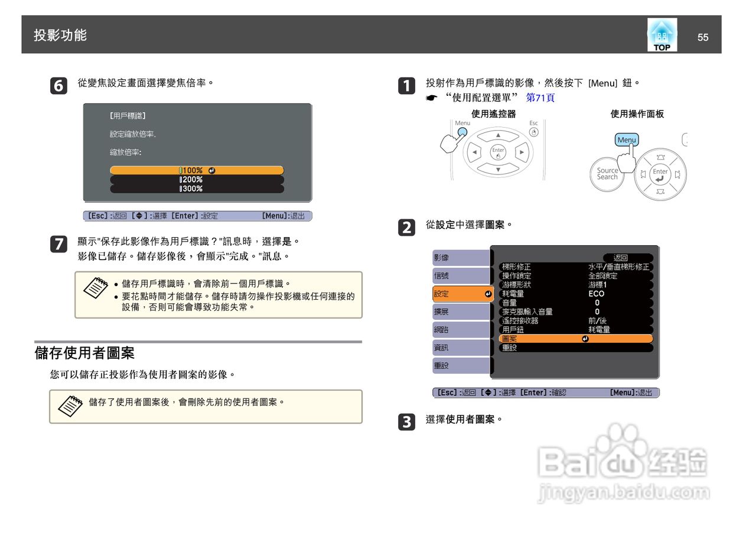This screenshot has height=535, width=756.
Task: Click the 游標1 value
Action: [x=598, y=284]
